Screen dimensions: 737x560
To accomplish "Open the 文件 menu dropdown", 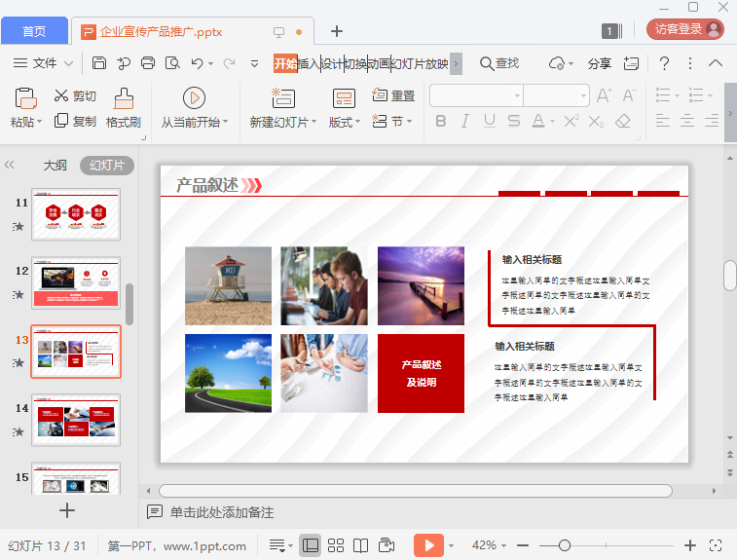I will (43, 63).
